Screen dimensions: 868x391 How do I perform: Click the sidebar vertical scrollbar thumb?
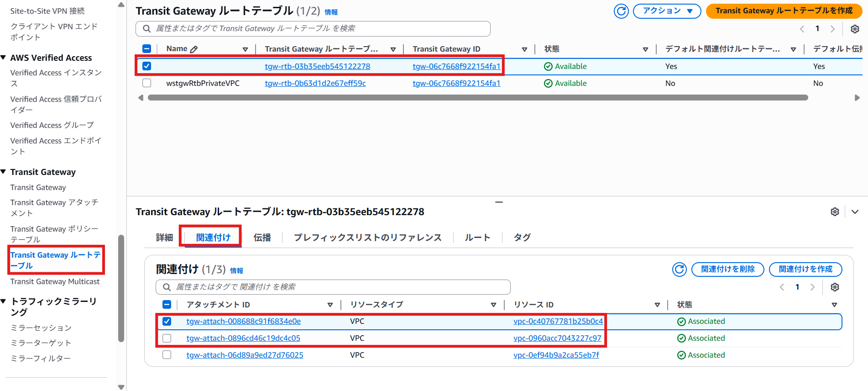[121, 288]
